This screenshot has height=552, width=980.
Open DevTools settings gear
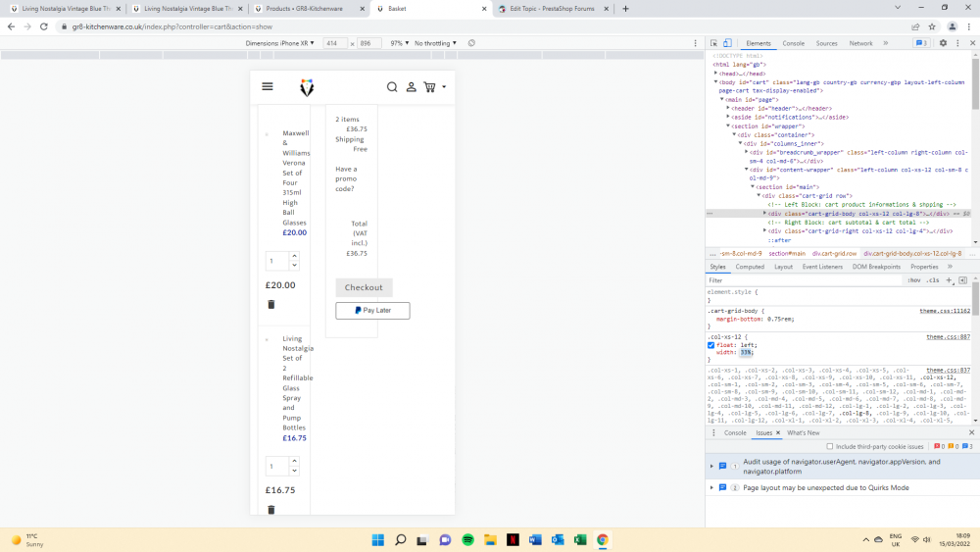(943, 43)
